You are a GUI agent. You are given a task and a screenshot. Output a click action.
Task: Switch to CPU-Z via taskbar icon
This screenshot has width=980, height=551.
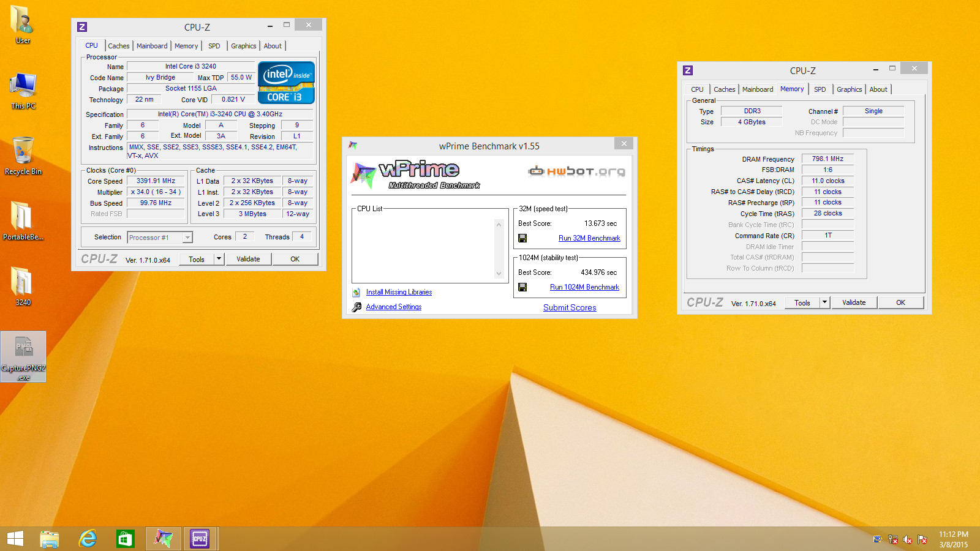(200, 539)
